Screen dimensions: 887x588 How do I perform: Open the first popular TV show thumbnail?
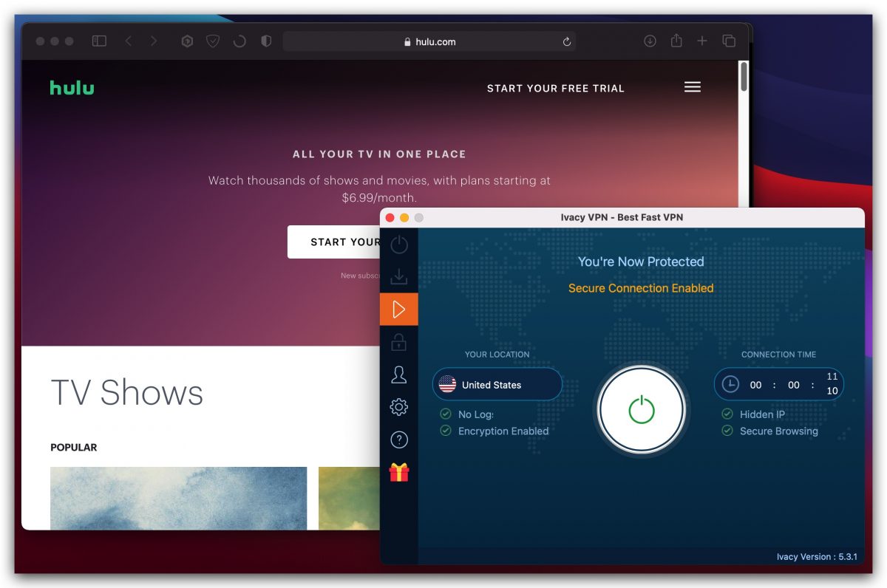point(178,498)
